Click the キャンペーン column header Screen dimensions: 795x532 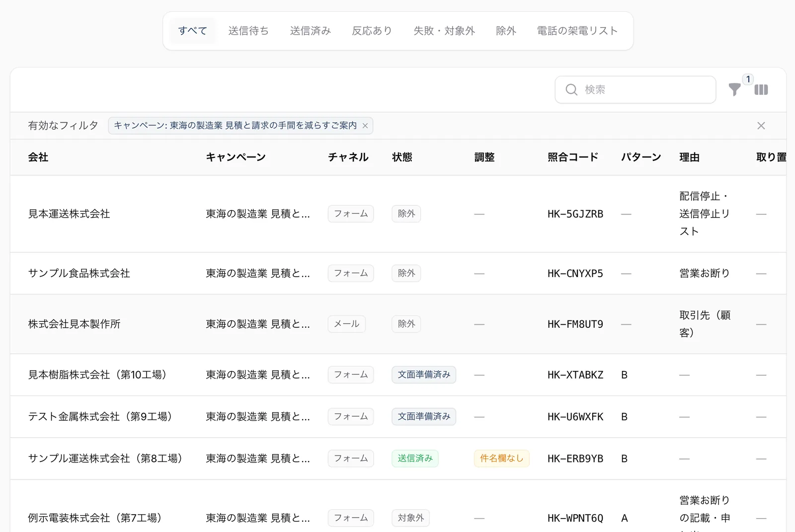pos(236,157)
